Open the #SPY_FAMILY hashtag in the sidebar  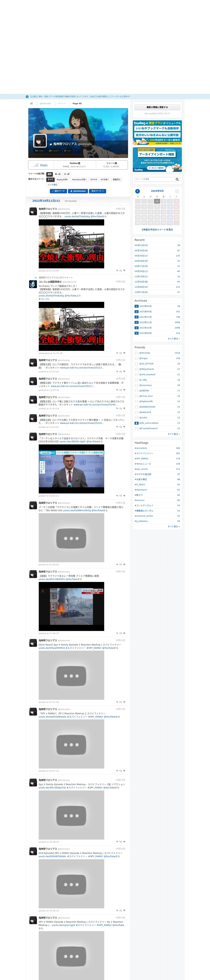point(141,458)
